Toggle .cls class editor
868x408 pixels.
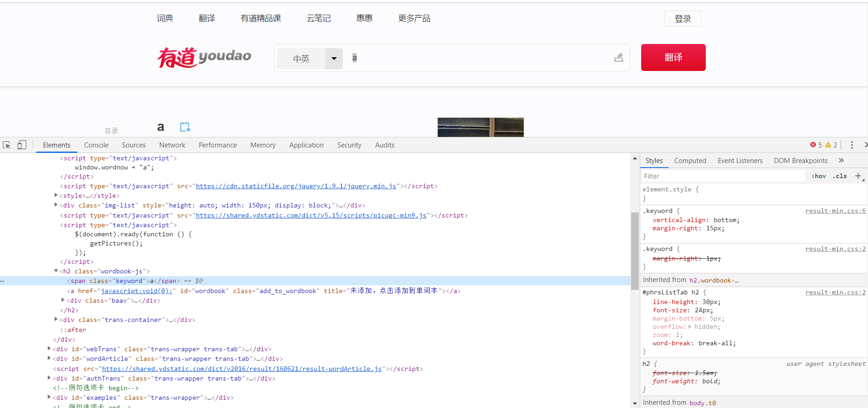[x=840, y=176]
